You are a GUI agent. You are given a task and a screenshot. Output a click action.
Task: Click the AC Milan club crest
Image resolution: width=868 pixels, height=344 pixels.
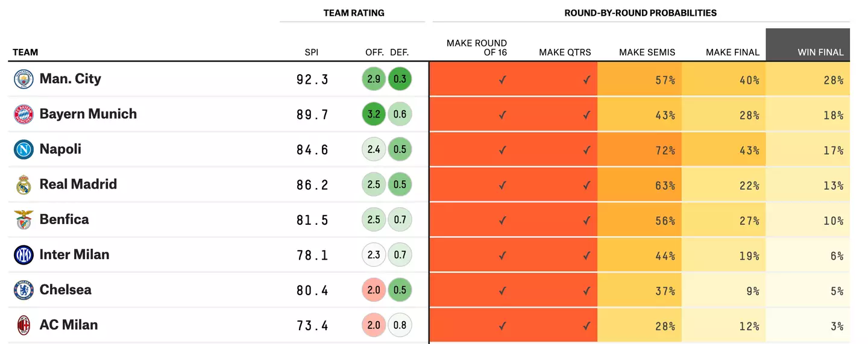pyautogui.click(x=24, y=325)
